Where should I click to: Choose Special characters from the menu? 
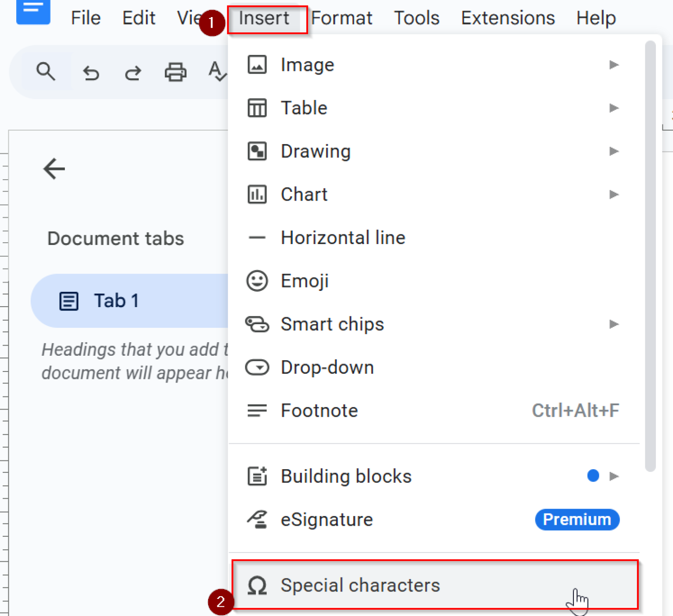[360, 585]
